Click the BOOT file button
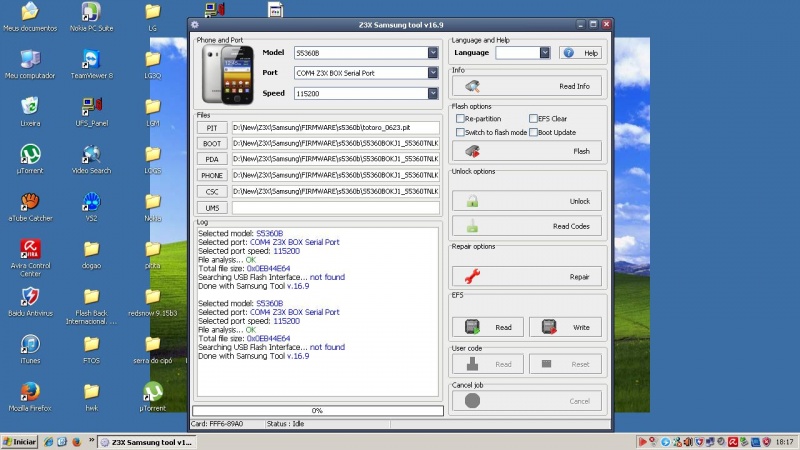This screenshot has width=800, height=450. 212,143
